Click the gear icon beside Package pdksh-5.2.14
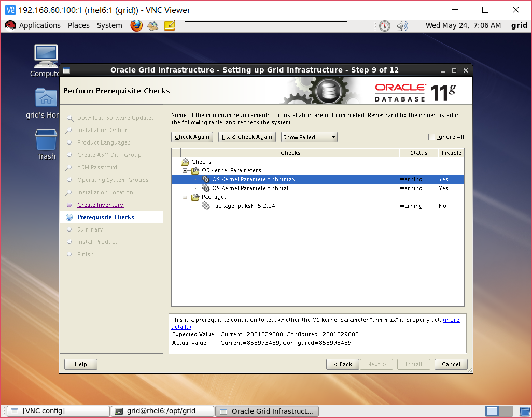Screen dimensions: 532x418 [205, 206]
